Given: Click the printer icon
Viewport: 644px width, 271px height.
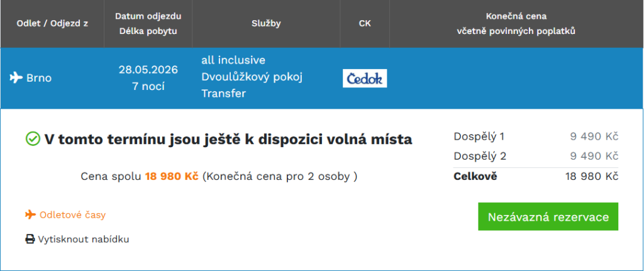Looking at the screenshot, I should [30, 239].
